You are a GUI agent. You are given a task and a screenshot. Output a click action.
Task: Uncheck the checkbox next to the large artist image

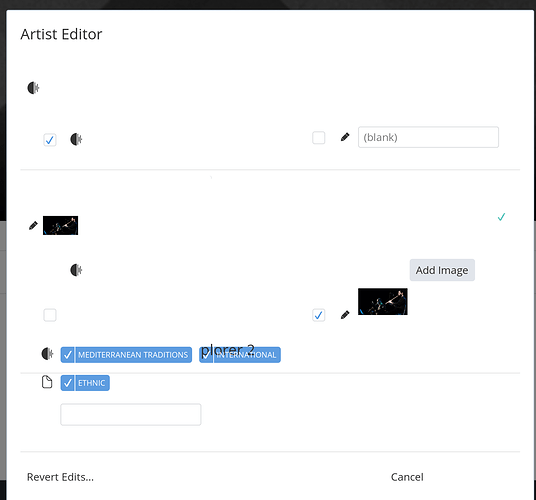click(x=319, y=315)
